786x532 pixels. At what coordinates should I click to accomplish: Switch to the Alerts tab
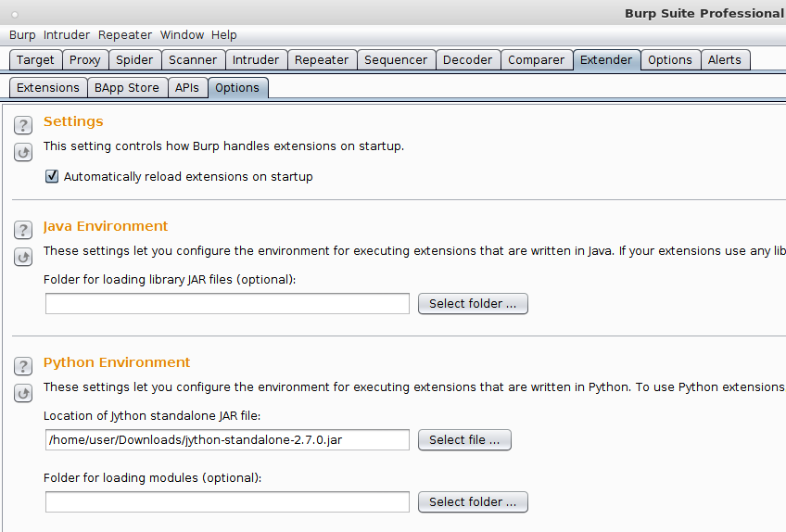tap(724, 60)
